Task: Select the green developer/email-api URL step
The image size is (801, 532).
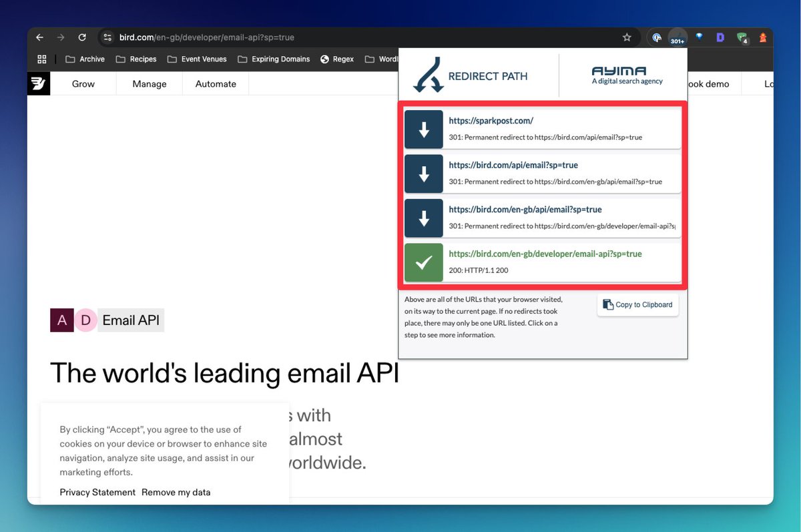Action: [x=543, y=262]
